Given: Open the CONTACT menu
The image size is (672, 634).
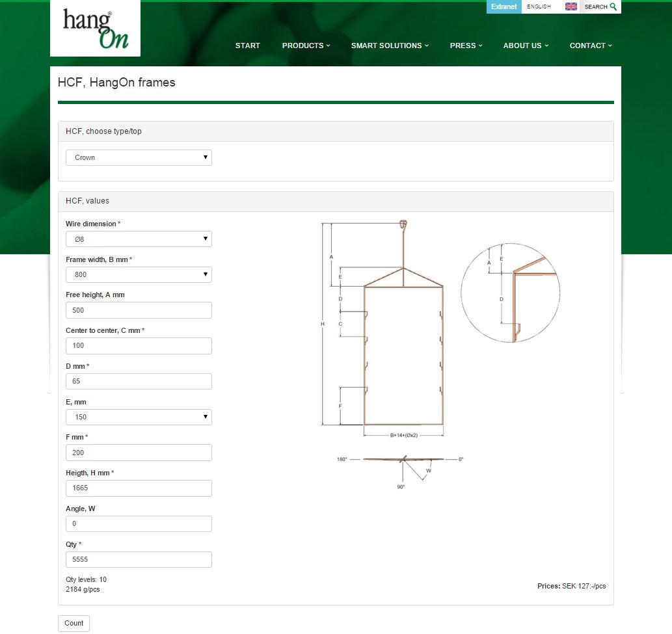Looking at the screenshot, I should [x=591, y=46].
